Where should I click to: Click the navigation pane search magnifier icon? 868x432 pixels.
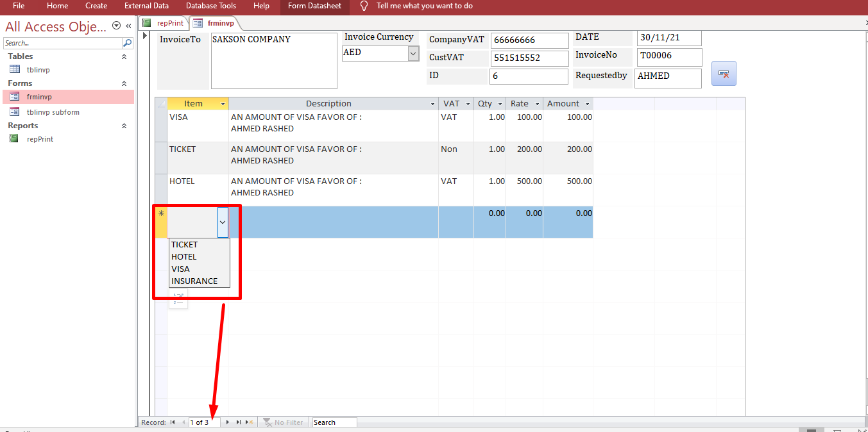[128, 43]
